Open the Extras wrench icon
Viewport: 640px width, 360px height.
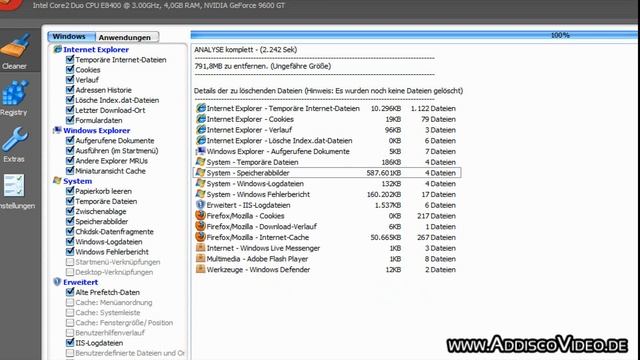click(15, 140)
